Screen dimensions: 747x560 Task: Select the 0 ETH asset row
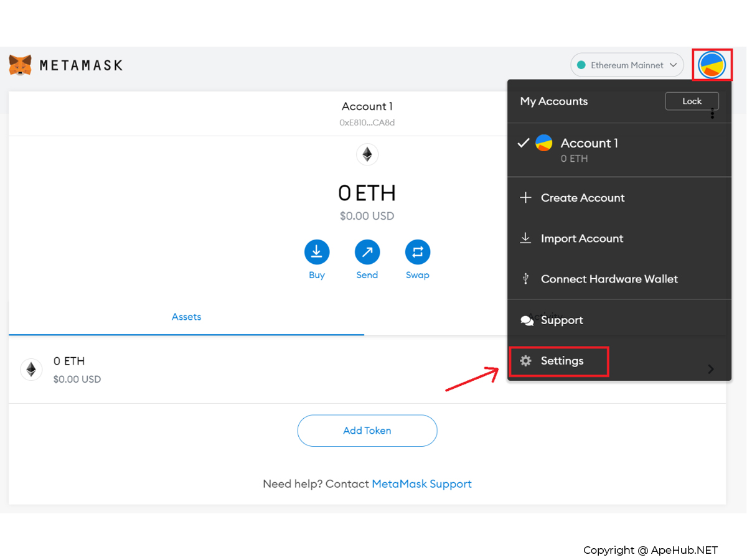click(187, 370)
